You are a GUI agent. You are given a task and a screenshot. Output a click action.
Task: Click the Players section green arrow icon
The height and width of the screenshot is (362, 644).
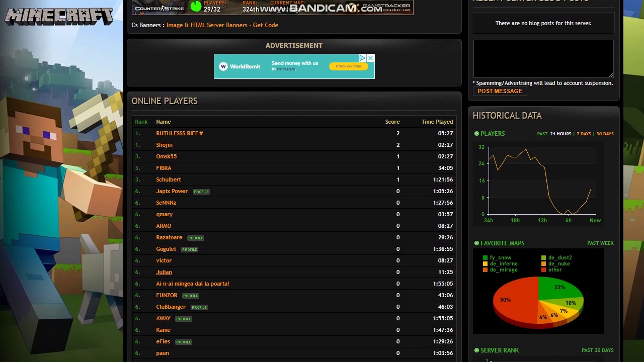[x=476, y=134]
